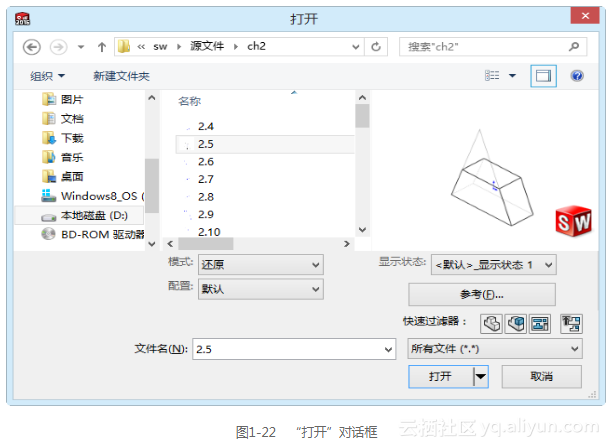This screenshot has height=448, width=610.
Task: Click the horizontal scrollbar thumb
Action: coord(206,244)
